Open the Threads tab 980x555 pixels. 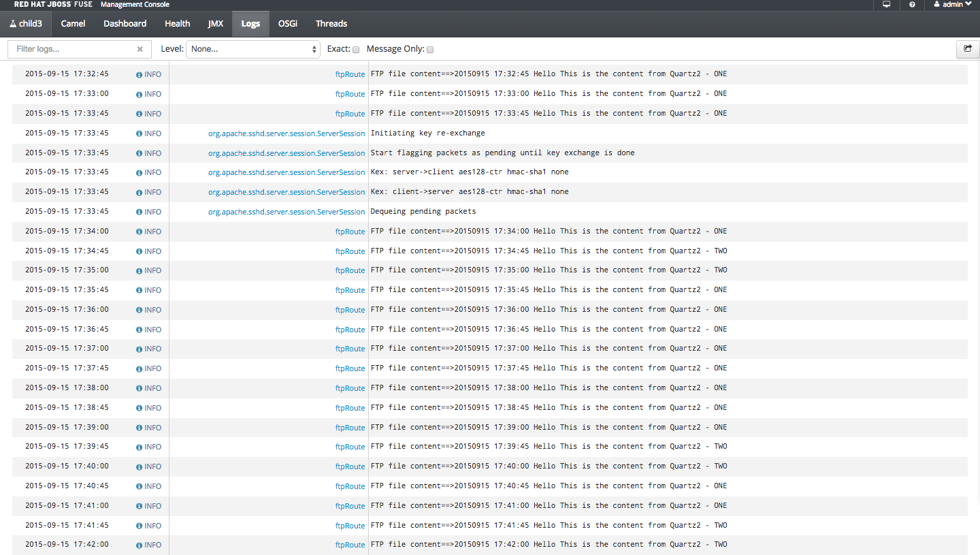click(331, 24)
